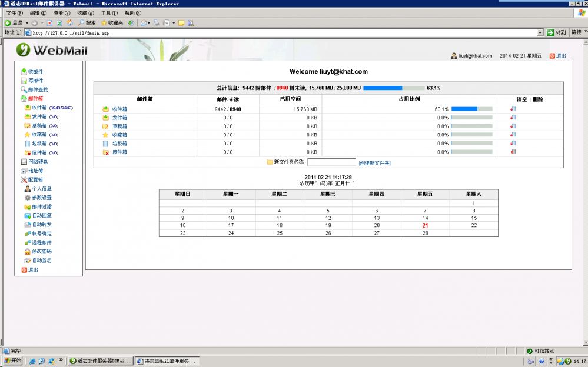Click the 创建新文件夹 create folder link
Image resolution: width=588 pixels, height=367 pixels.
pyautogui.click(x=374, y=163)
